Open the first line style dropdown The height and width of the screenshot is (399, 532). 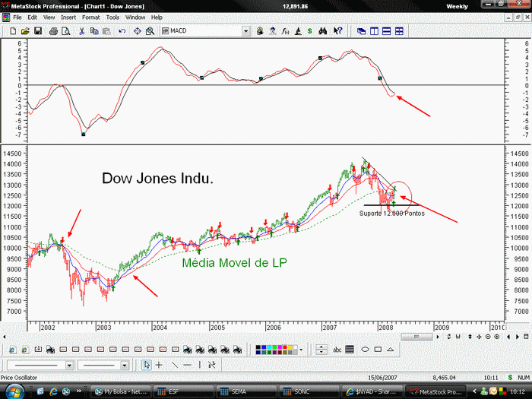coord(69,366)
